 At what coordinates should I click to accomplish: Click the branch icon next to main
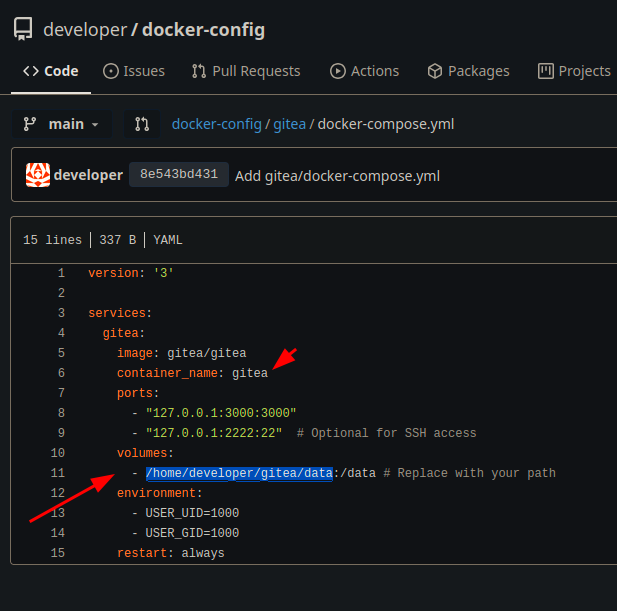[30, 124]
